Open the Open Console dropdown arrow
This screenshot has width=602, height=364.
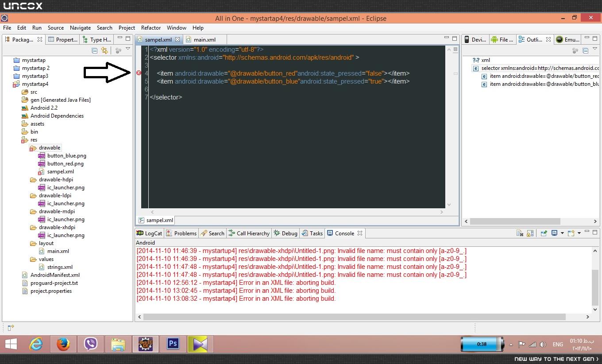click(x=579, y=233)
